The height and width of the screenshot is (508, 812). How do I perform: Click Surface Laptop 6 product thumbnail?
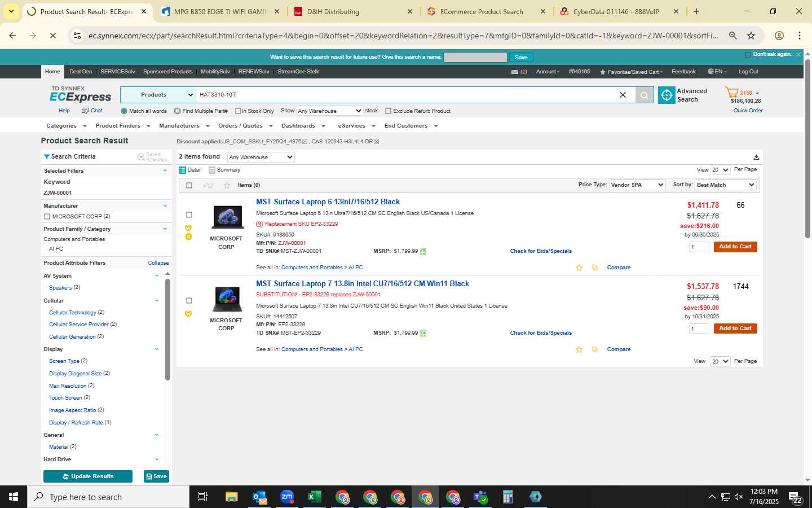coord(227,218)
